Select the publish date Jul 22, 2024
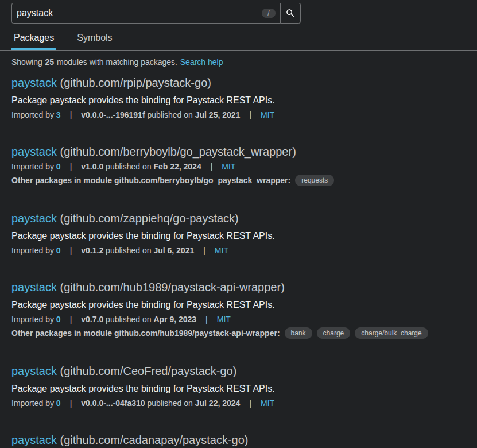The height and width of the screenshot is (448, 477). click(218, 403)
